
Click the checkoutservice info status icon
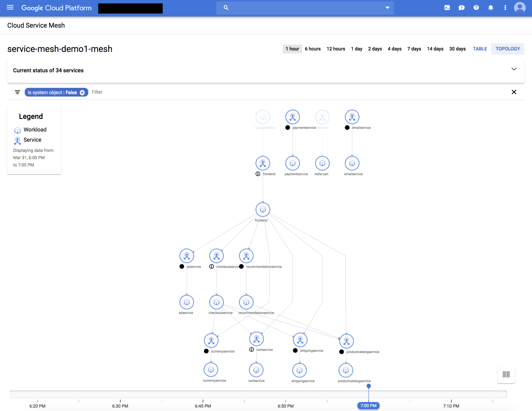click(211, 267)
